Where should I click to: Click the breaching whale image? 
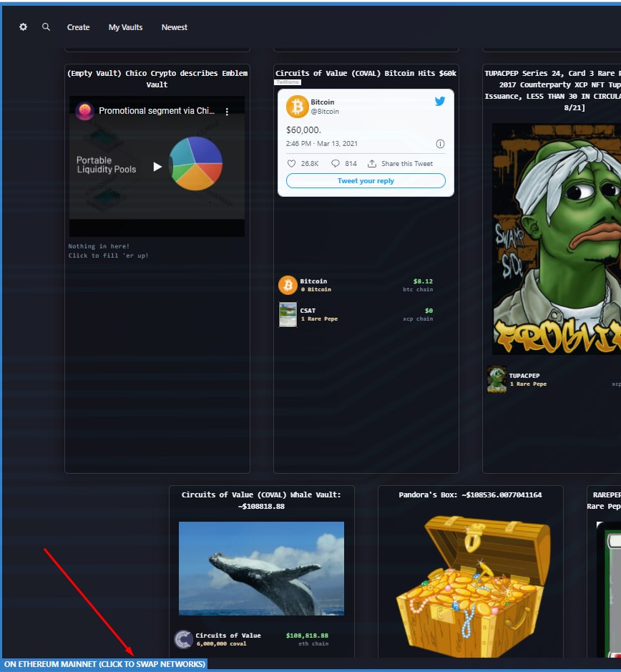pos(261,569)
